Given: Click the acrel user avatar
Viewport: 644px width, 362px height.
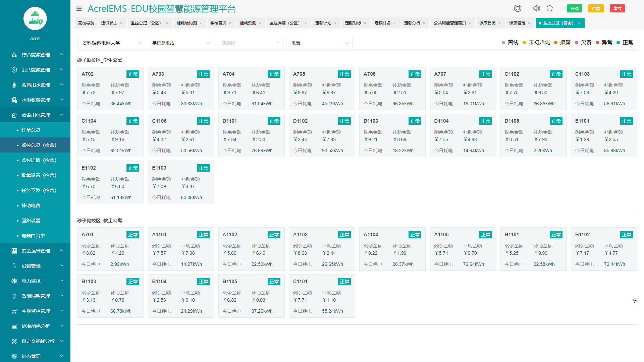Looking at the screenshot, I should pos(35,18).
